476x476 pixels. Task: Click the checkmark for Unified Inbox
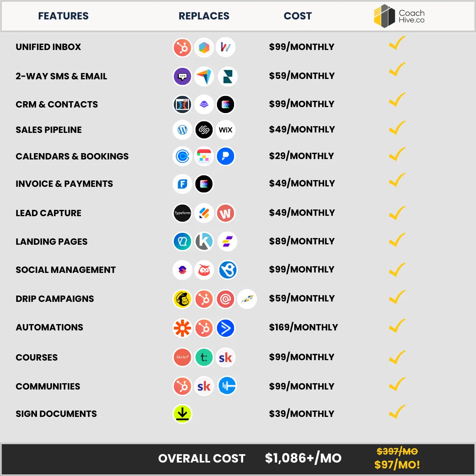point(397,43)
